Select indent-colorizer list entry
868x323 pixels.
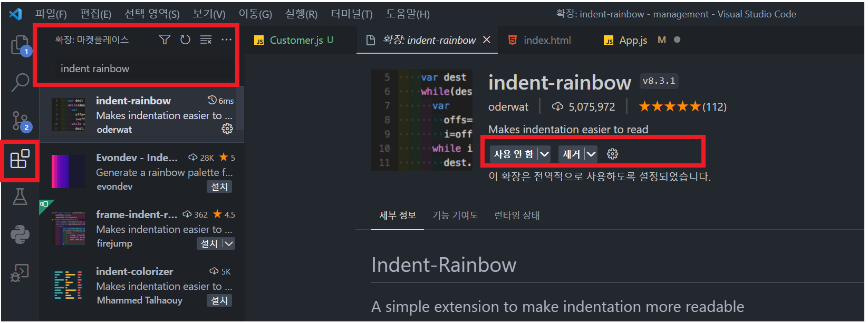[141, 286]
